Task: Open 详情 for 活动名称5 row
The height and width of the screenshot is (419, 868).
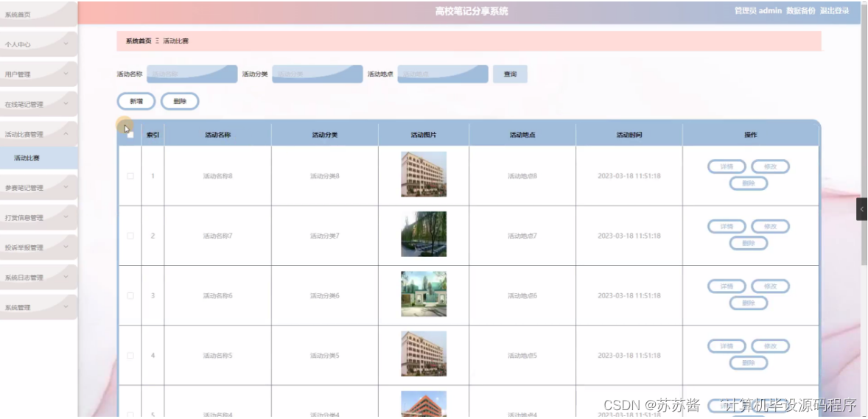Action: tap(727, 346)
